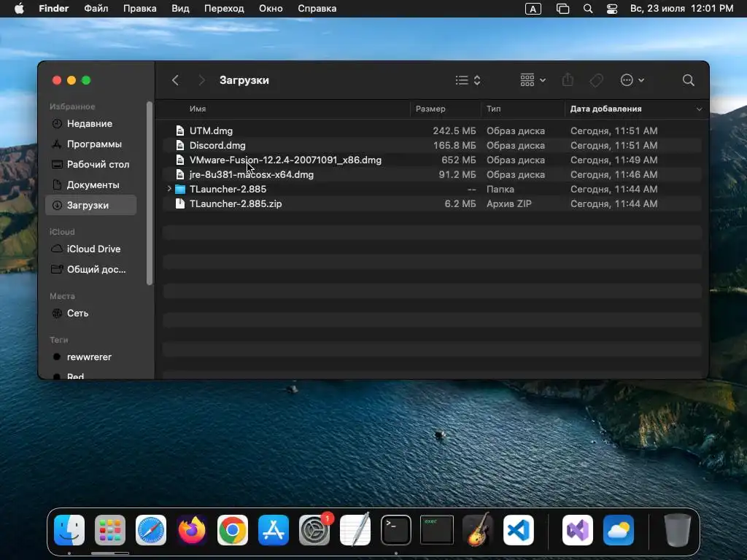
Task: Open Terminal from the Dock
Action: pos(396,529)
